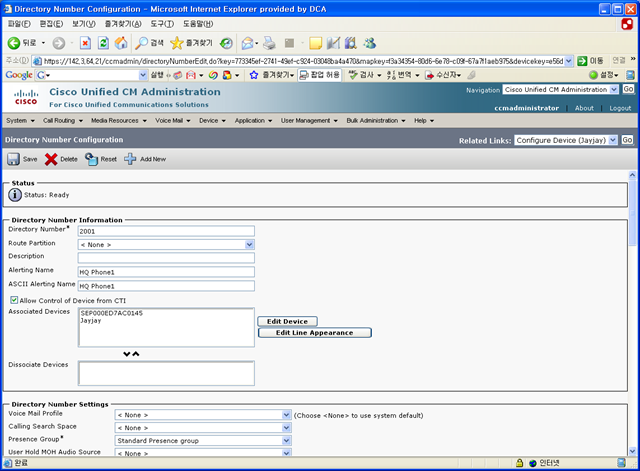
Task: Click the Mail envelope icon
Action: (x=247, y=43)
